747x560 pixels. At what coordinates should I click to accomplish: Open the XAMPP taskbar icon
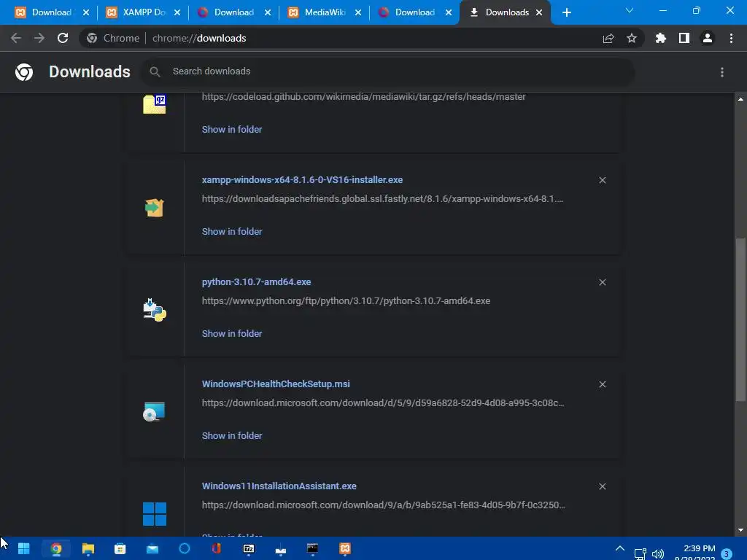pyautogui.click(x=345, y=548)
